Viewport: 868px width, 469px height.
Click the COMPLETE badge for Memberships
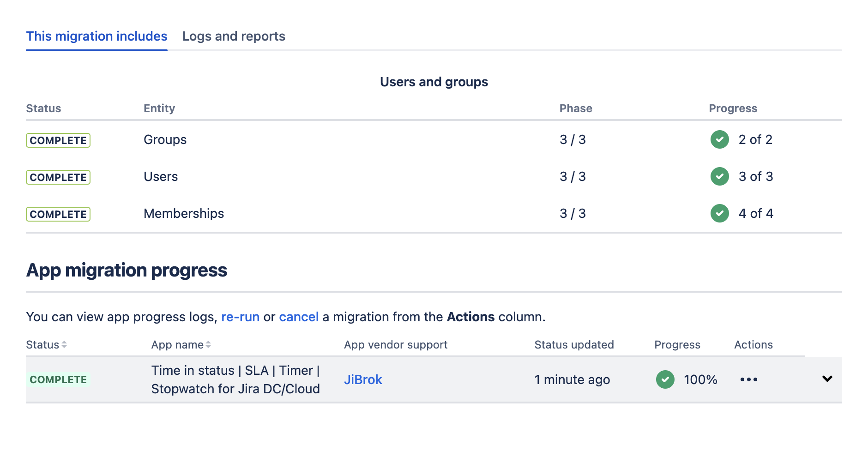[58, 214]
